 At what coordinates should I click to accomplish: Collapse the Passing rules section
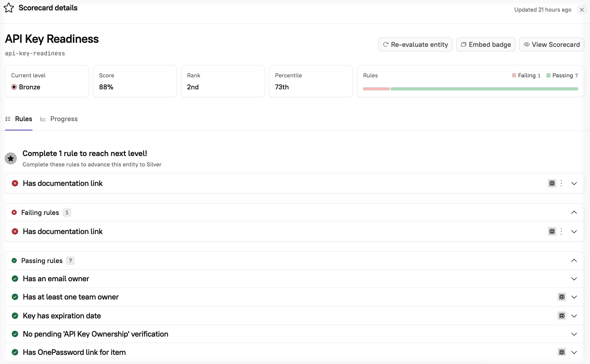pyautogui.click(x=574, y=260)
